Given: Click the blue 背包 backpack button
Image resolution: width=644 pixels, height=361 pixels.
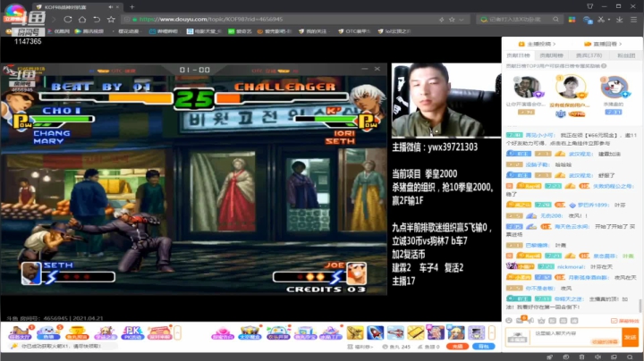Looking at the screenshot, I should [x=483, y=347].
